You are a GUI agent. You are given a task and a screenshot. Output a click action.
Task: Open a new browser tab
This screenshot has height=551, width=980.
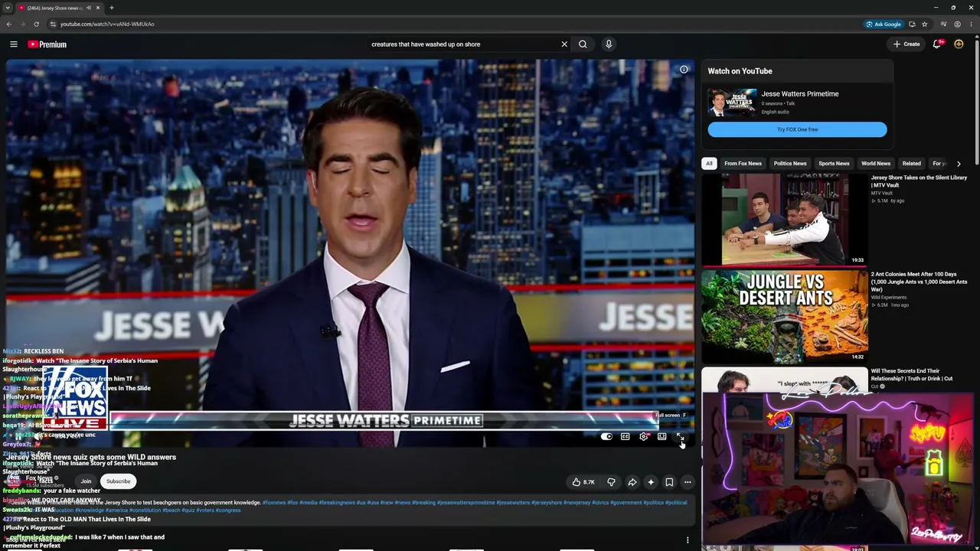111,8
